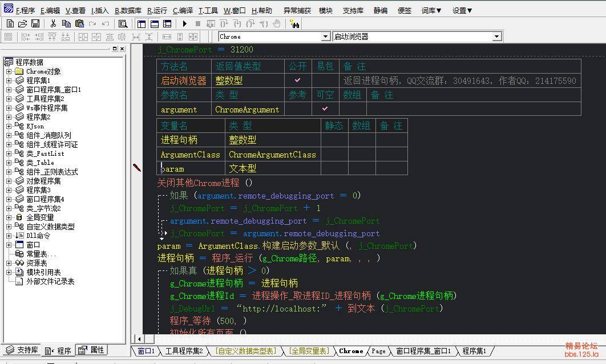
Task: Click the New file toolbar icon
Action: click(10, 23)
